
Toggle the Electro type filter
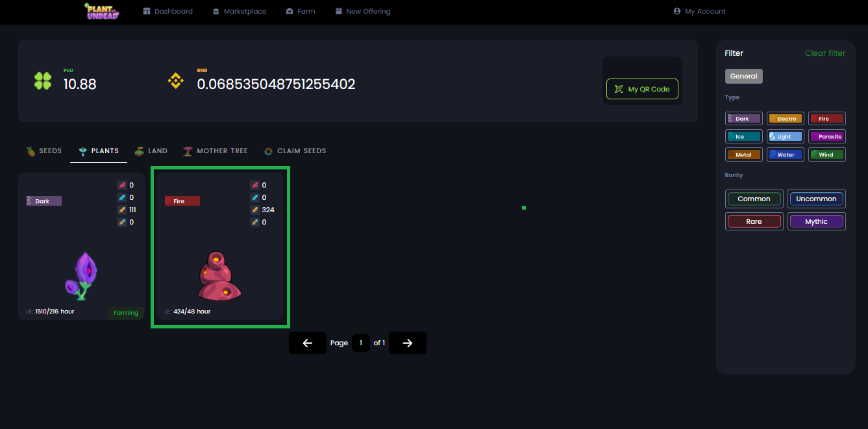[x=786, y=119]
